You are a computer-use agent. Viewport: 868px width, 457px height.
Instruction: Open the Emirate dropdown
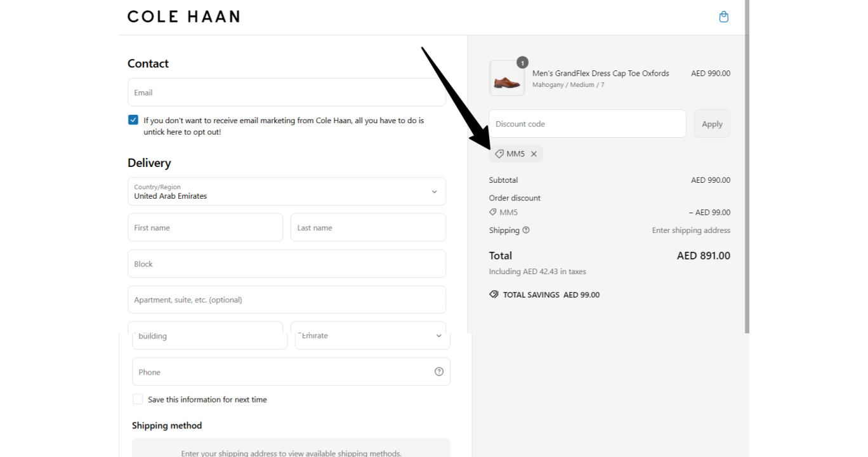tap(372, 336)
